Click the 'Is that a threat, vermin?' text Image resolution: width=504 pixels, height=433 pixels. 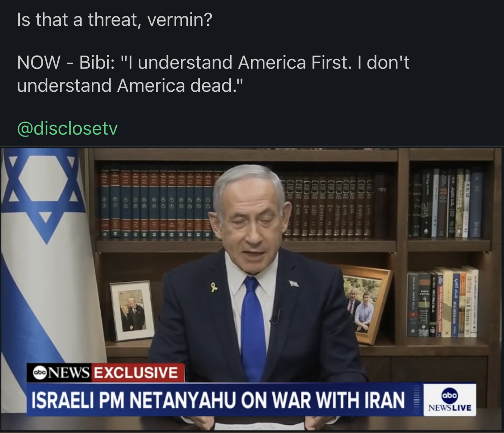tap(115, 20)
